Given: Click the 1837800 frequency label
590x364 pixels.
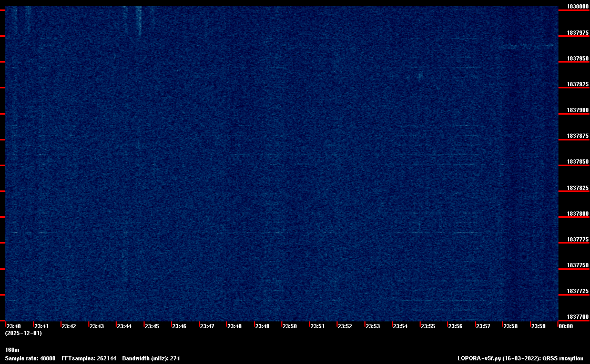Looking at the screenshot, I should [577, 214].
